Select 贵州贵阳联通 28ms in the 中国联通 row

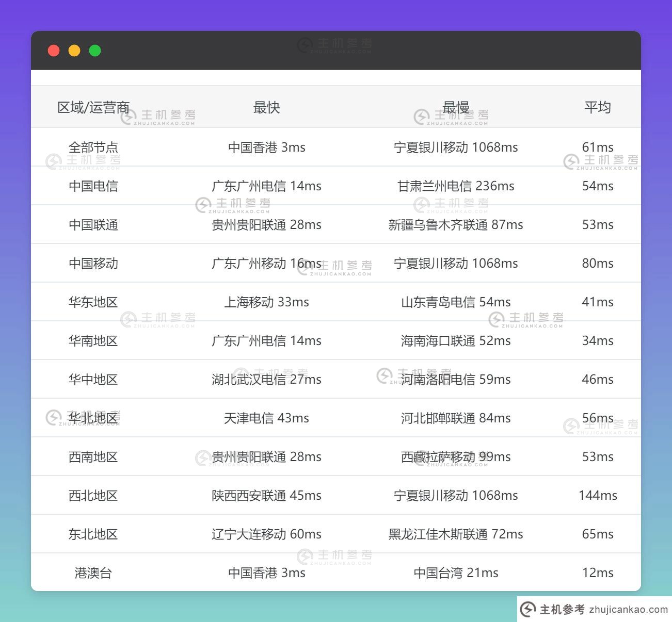pos(266,225)
